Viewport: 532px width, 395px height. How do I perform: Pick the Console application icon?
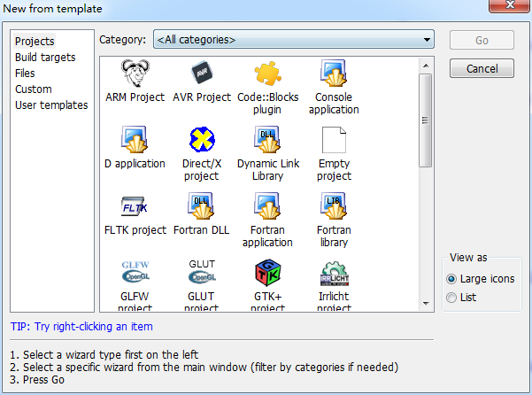click(334, 73)
